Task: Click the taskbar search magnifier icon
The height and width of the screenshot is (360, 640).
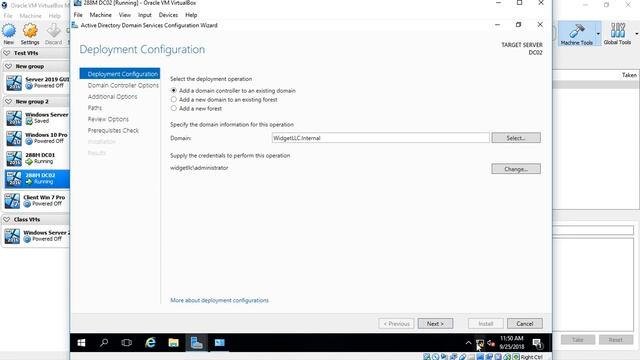Action: click(104, 343)
